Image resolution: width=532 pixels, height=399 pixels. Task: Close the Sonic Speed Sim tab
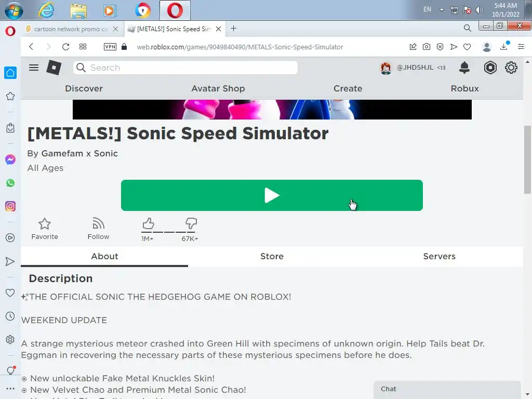click(x=219, y=29)
